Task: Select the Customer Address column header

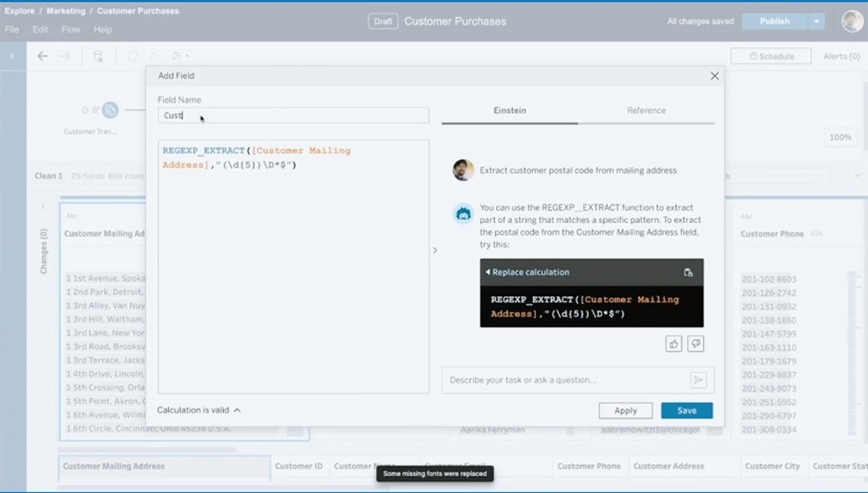Action: click(x=668, y=466)
